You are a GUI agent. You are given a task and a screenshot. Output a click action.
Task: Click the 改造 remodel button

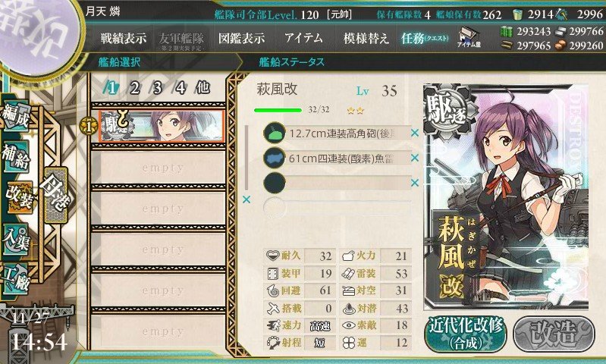coord(554,334)
